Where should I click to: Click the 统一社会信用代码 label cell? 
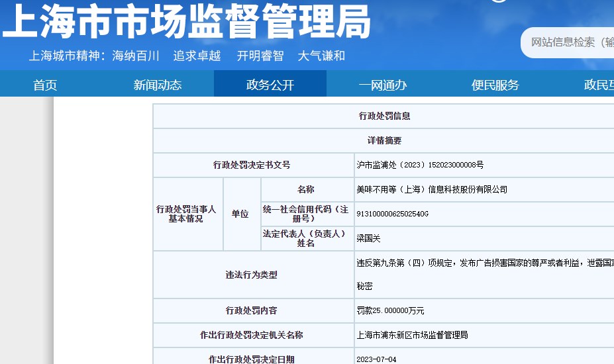tap(307, 214)
